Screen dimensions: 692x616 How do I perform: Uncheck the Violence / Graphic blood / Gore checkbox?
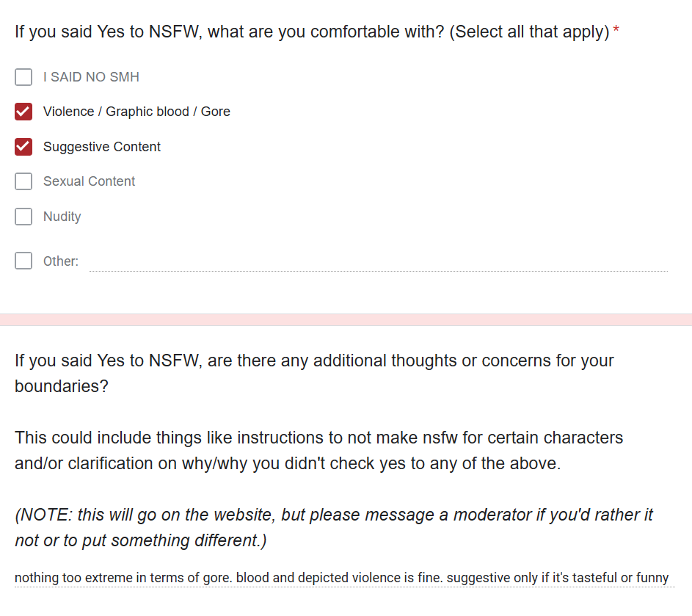pyautogui.click(x=23, y=112)
